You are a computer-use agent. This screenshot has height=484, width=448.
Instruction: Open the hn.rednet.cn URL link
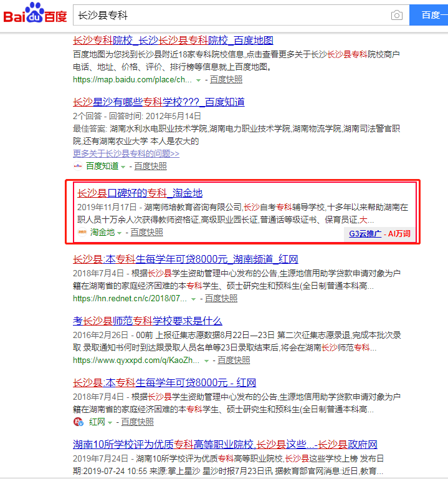[130, 299]
